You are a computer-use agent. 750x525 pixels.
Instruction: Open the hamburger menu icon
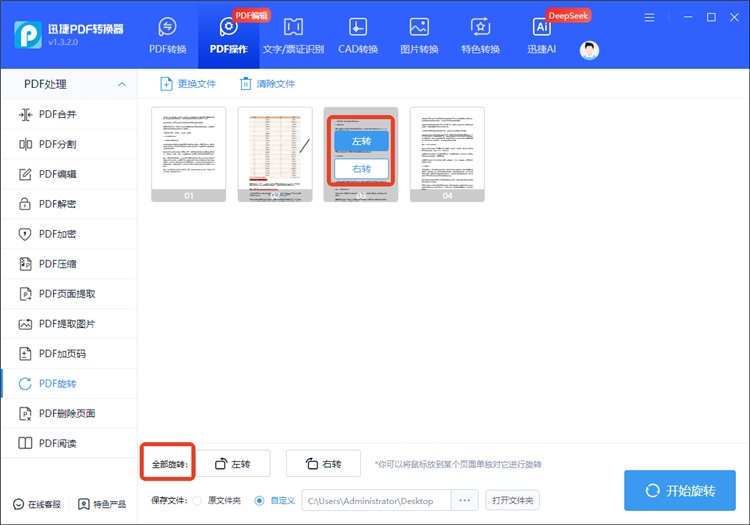[x=649, y=18]
